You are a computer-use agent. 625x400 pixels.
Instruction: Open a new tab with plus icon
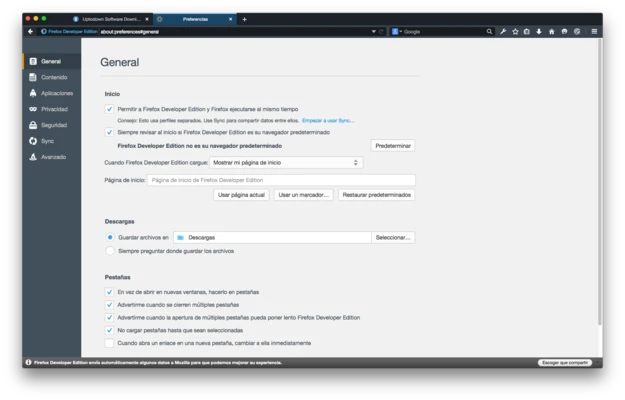pos(244,19)
